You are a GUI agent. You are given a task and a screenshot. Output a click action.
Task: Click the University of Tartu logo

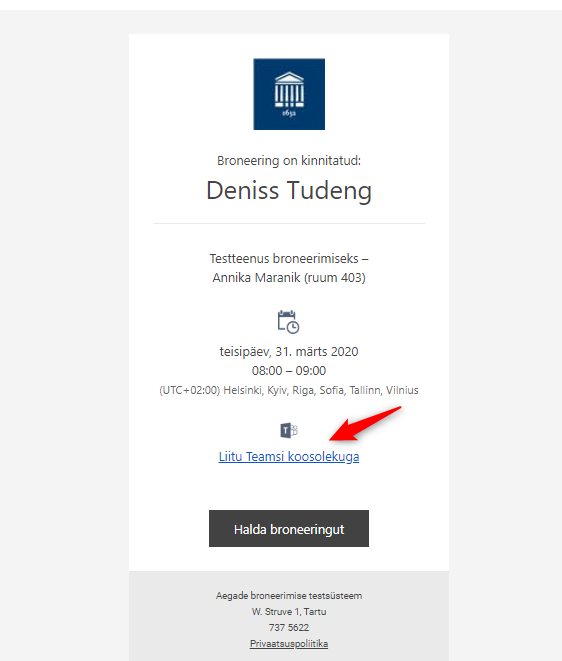coord(289,94)
